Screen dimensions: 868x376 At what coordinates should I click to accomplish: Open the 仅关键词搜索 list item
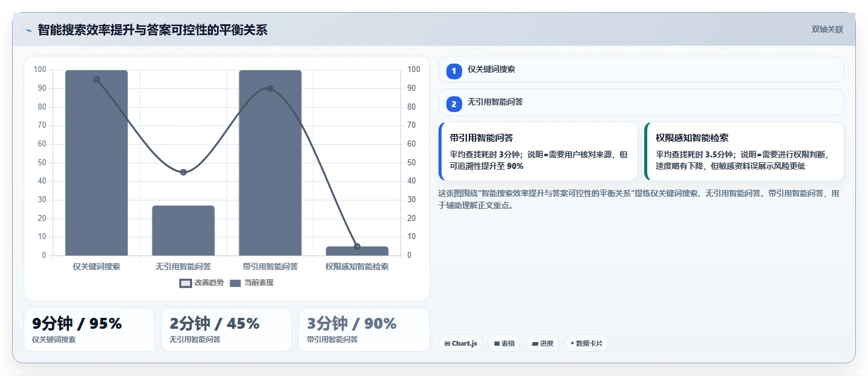tap(641, 69)
